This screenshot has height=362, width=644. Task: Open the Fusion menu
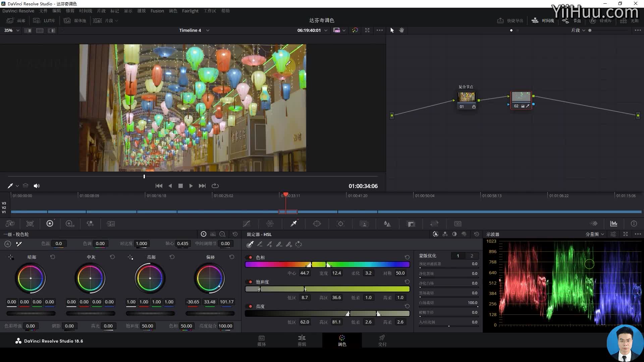pyautogui.click(x=157, y=11)
